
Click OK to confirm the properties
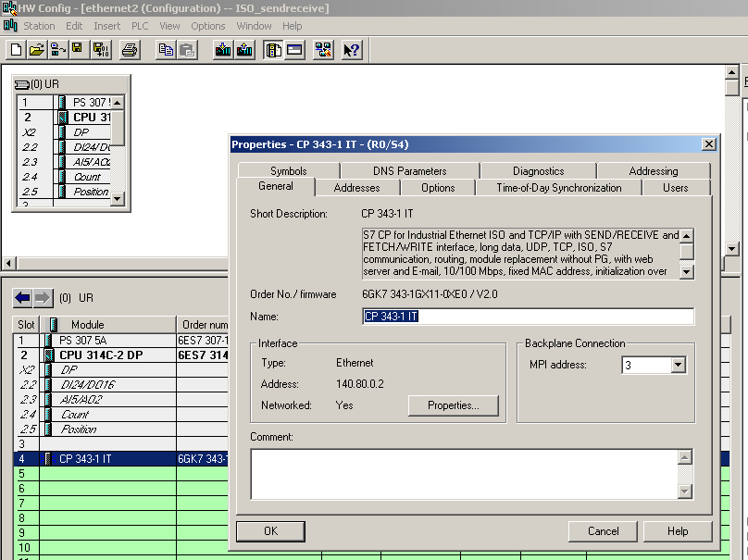coord(270,531)
